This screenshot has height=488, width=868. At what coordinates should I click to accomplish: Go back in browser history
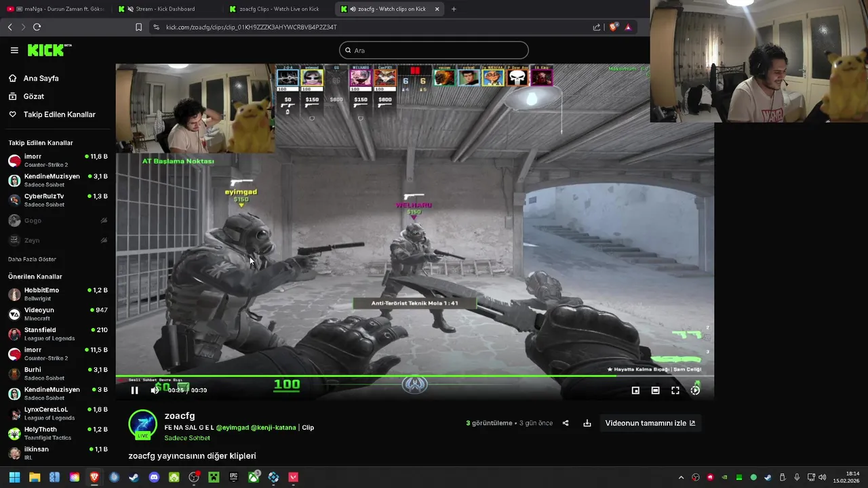pos(9,27)
